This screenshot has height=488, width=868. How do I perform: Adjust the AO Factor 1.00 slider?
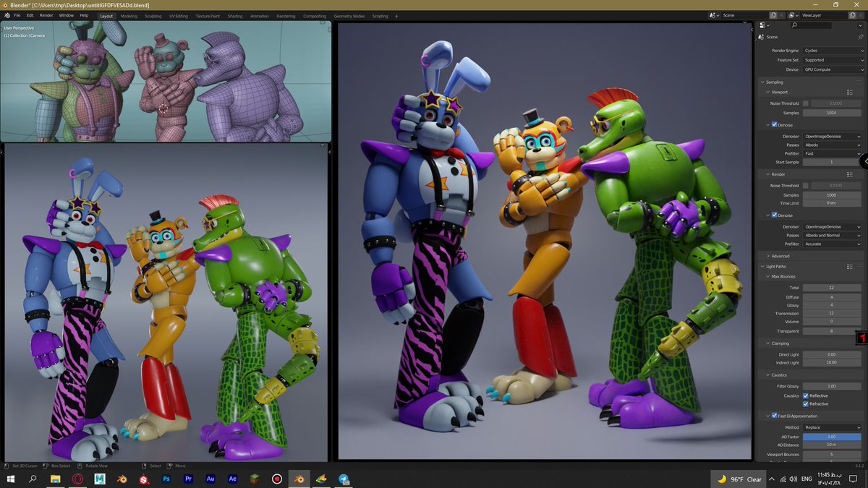click(x=831, y=437)
